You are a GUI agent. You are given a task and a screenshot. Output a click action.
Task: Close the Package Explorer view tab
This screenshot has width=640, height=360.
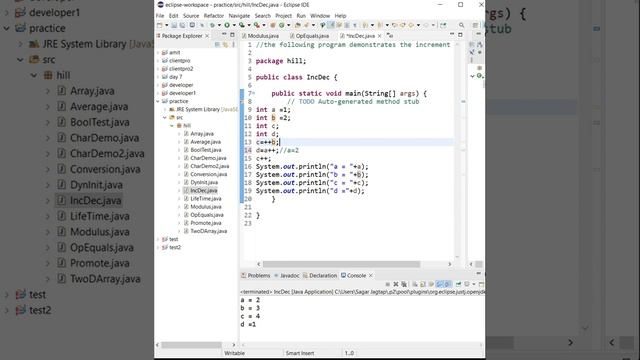207,36
